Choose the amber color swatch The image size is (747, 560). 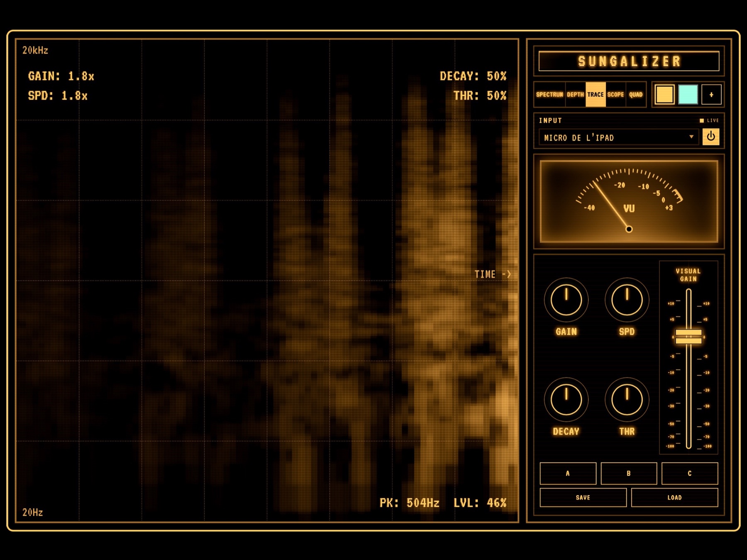coord(664,95)
